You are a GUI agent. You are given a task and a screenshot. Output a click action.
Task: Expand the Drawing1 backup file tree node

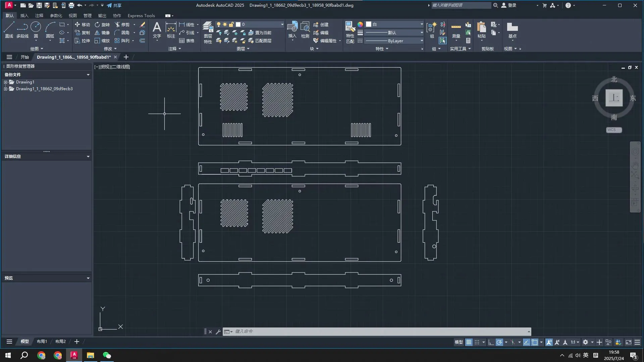[x=5, y=82]
